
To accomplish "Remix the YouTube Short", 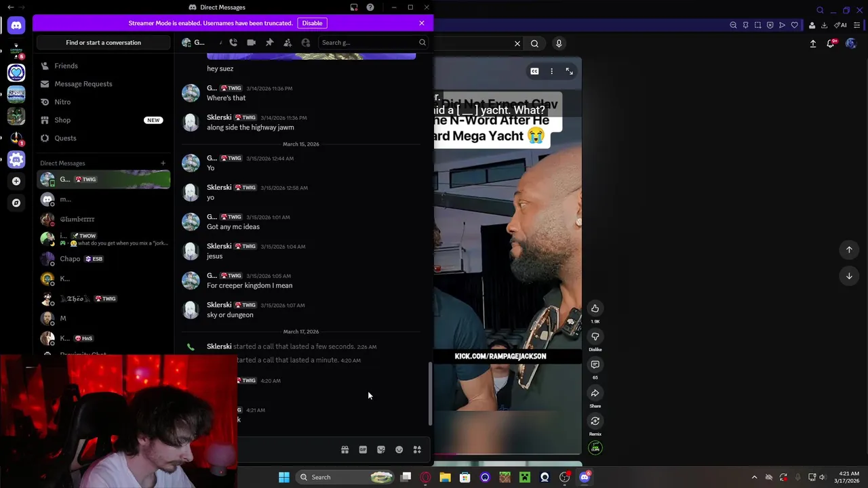I will click(x=595, y=421).
